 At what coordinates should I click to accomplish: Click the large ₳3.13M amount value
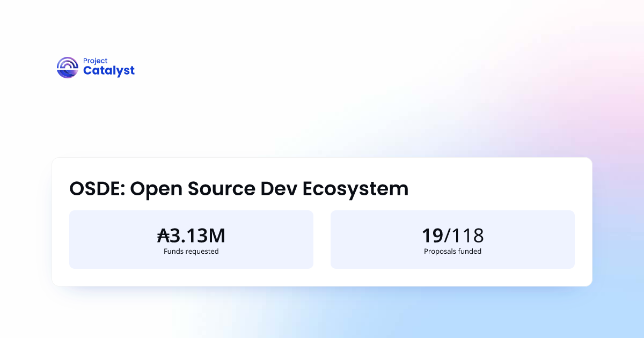191,236
